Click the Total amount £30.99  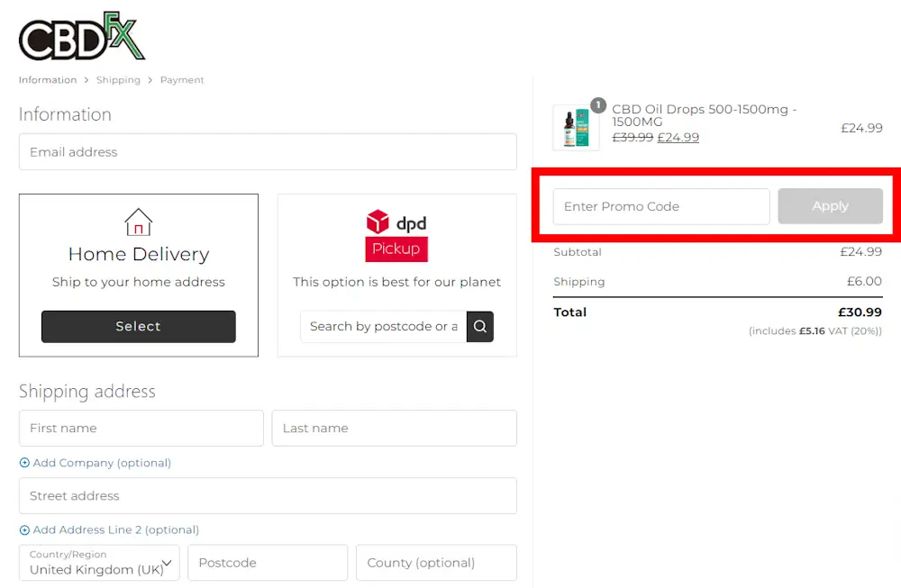click(860, 312)
